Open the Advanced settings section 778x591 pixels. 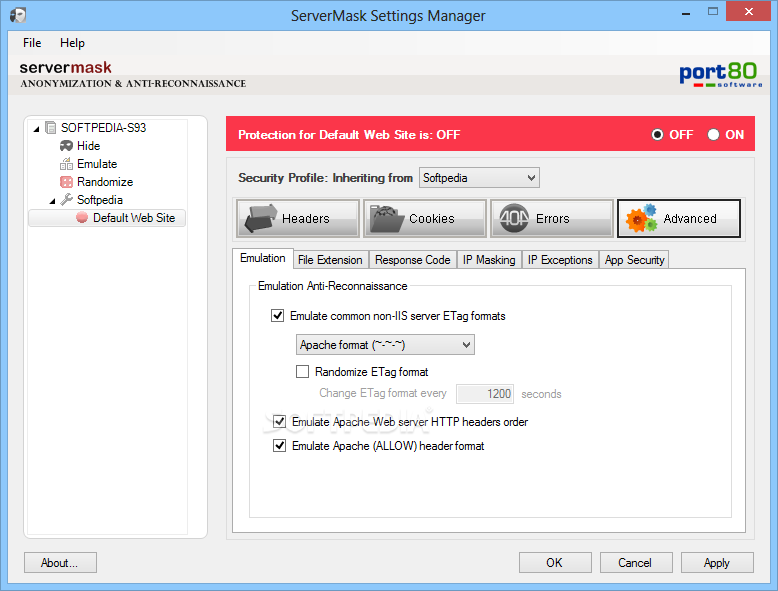tap(679, 219)
